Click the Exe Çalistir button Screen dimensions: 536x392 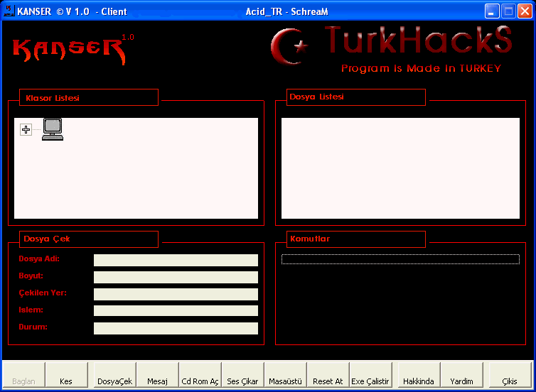[370, 381]
